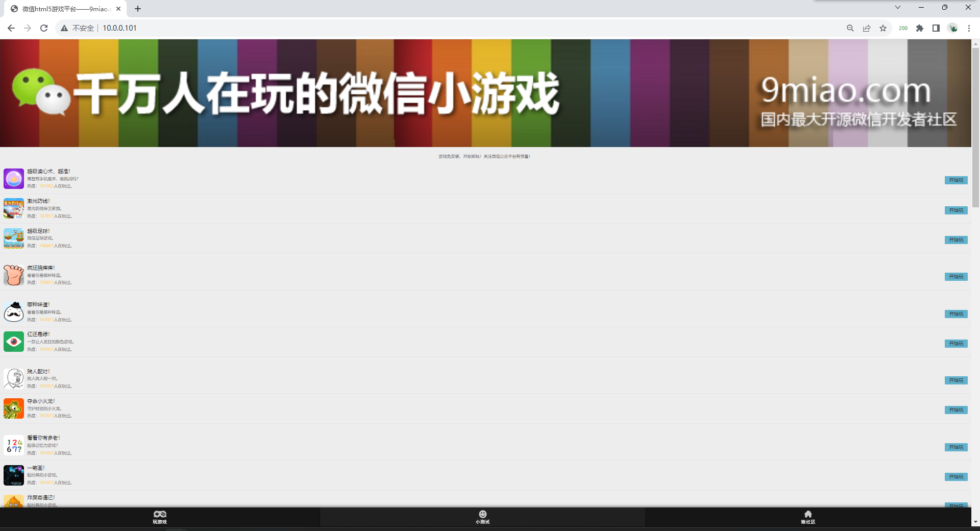This screenshot has width=980, height=531.
Task: Click 开始玩 for 夺命小火龙
Action: click(x=956, y=410)
